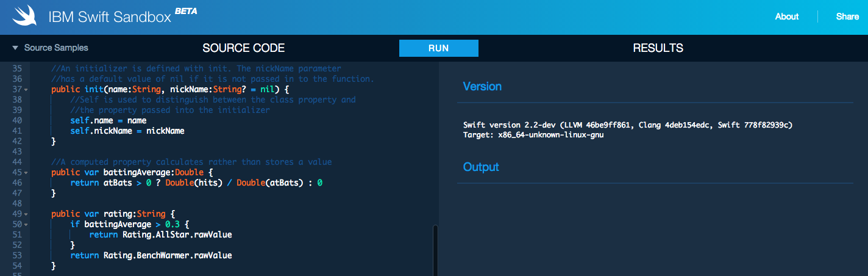The width and height of the screenshot is (868, 276).
Task: Select the SOURCE CODE heading
Action: pos(244,48)
